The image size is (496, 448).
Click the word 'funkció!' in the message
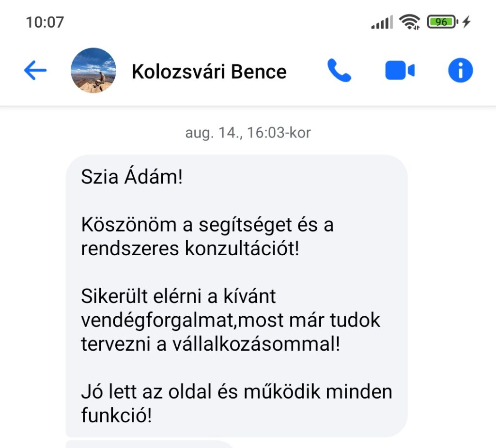[116, 415]
